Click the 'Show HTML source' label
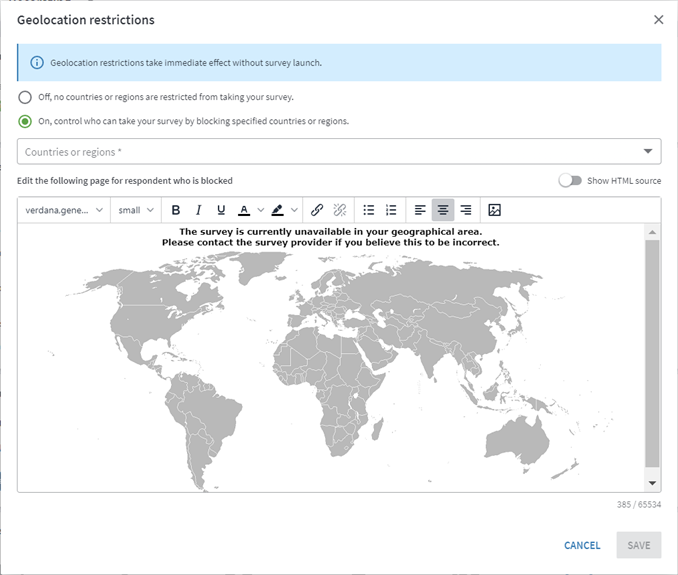The height and width of the screenshot is (575, 678). pyautogui.click(x=624, y=181)
